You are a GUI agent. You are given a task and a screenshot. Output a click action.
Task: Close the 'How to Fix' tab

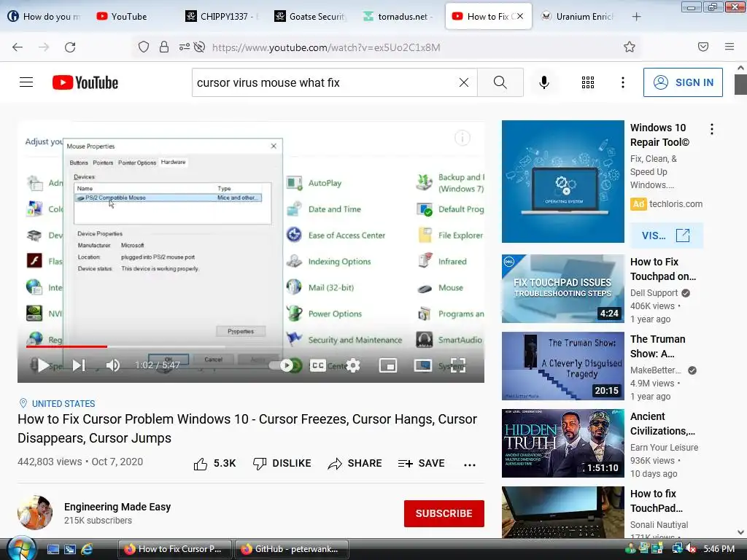(520, 16)
